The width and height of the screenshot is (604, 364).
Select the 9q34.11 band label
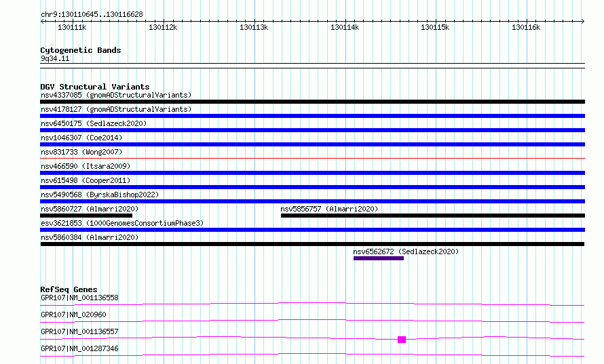(x=55, y=58)
